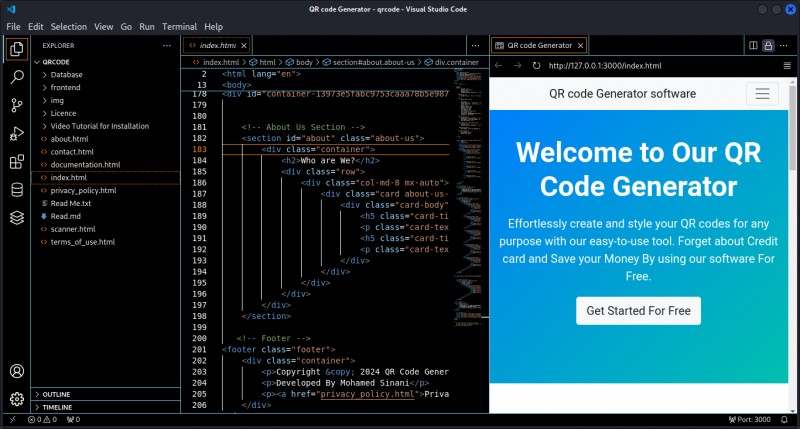This screenshot has height=429, width=800.
Task: Reload the preview browser page
Action: (x=536, y=66)
